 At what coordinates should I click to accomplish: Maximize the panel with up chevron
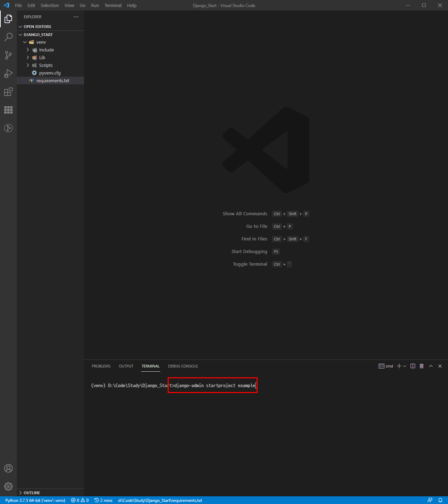point(431,366)
